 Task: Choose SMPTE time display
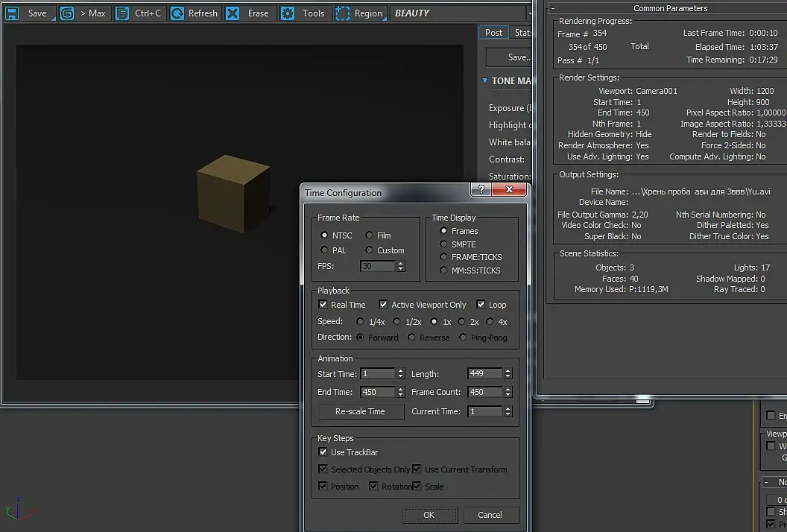click(x=444, y=244)
